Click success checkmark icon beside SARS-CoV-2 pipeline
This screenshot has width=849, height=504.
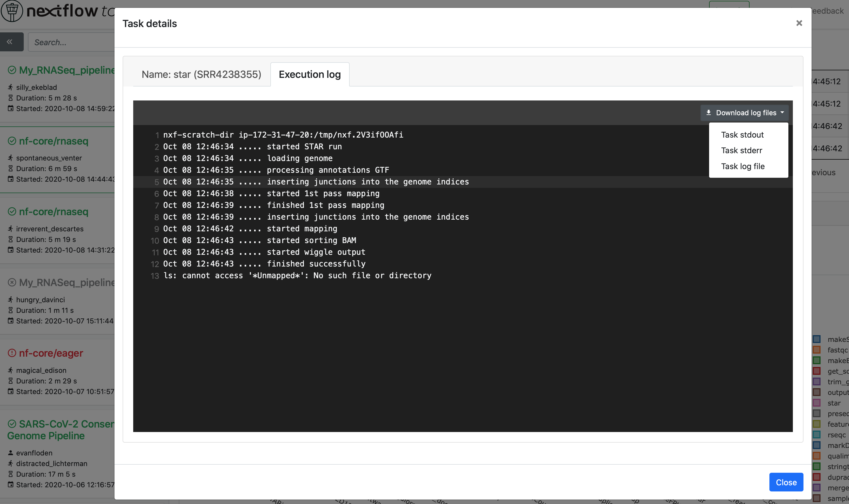12,424
